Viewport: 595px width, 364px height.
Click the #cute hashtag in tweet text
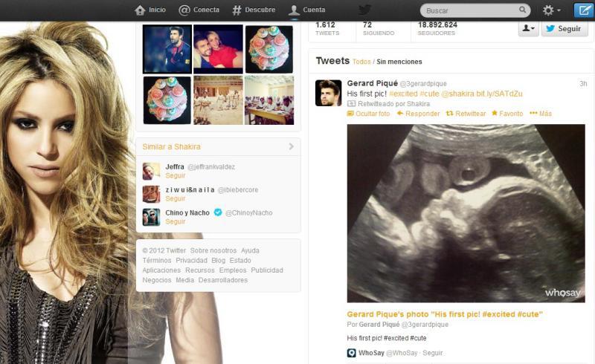pos(429,94)
